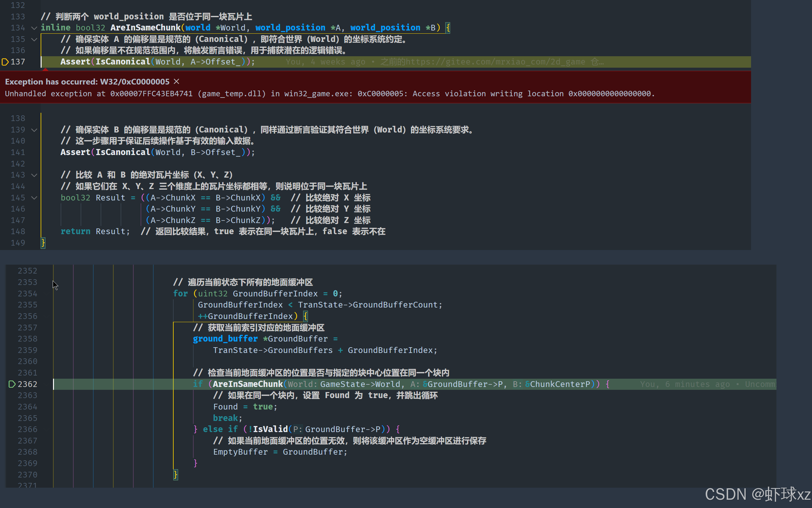The image size is (812, 508).
Task: Fold the comment region at line 143
Action: pos(34,175)
